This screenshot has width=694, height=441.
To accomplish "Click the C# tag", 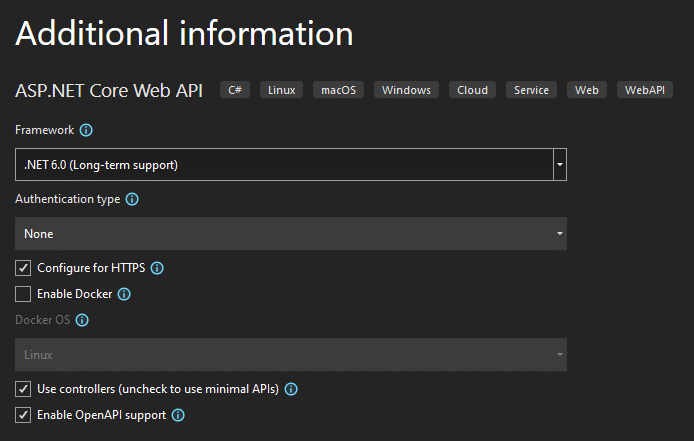I will pos(235,90).
